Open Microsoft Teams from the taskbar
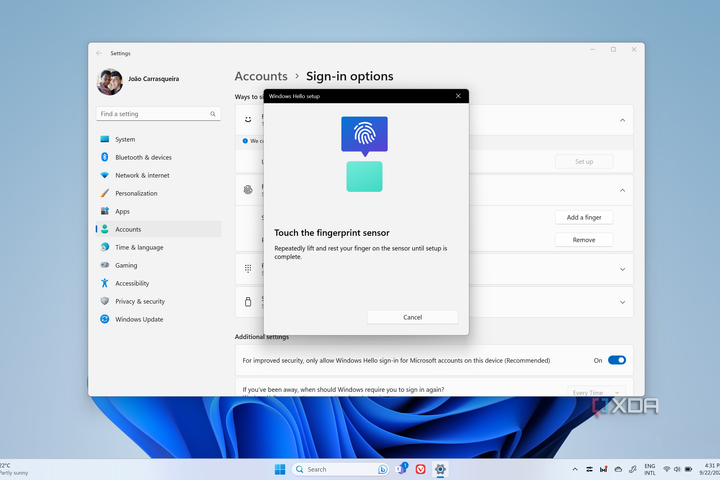Image resolution: width=720 pixels, height=480 pixels. [x=402, y=469]
